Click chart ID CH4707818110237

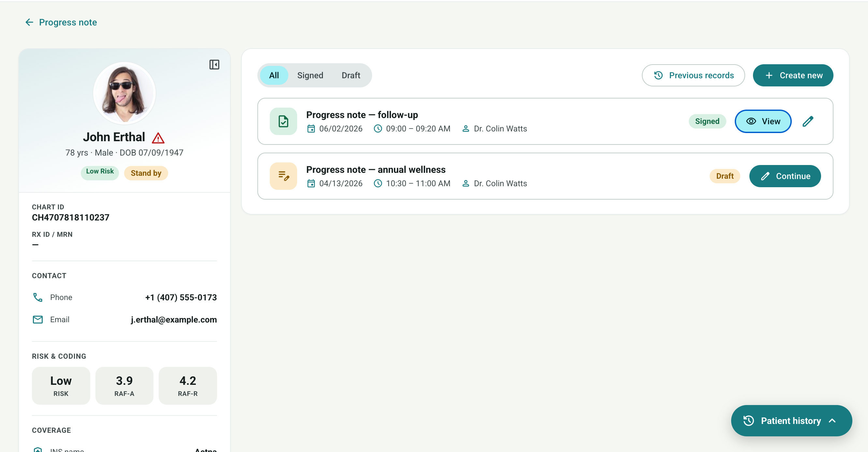click(x=70, y=218)
